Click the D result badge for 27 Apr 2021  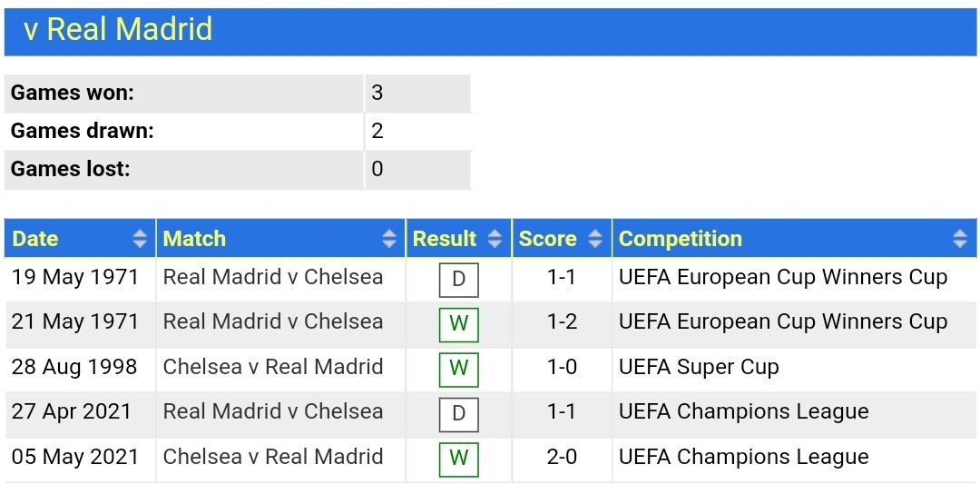[x=459, y=415]
